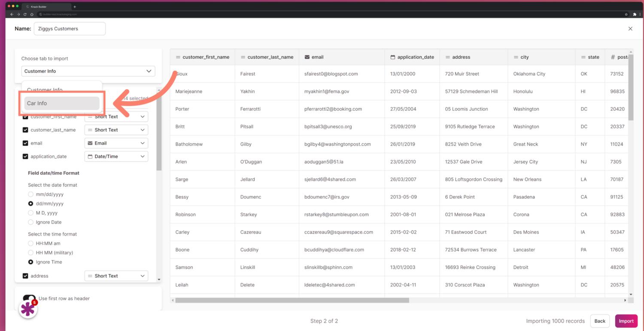Click the Honolulu city cell
The height and width of the screenshot is (331, 644).
(541, 91)
